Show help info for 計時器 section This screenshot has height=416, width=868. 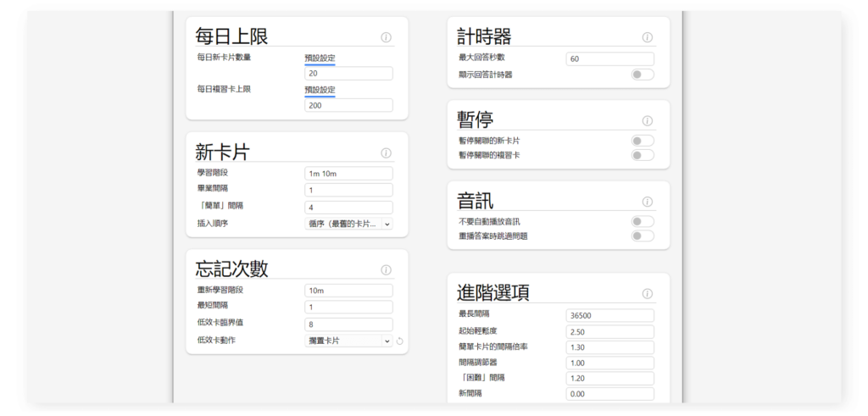point(648,37)
